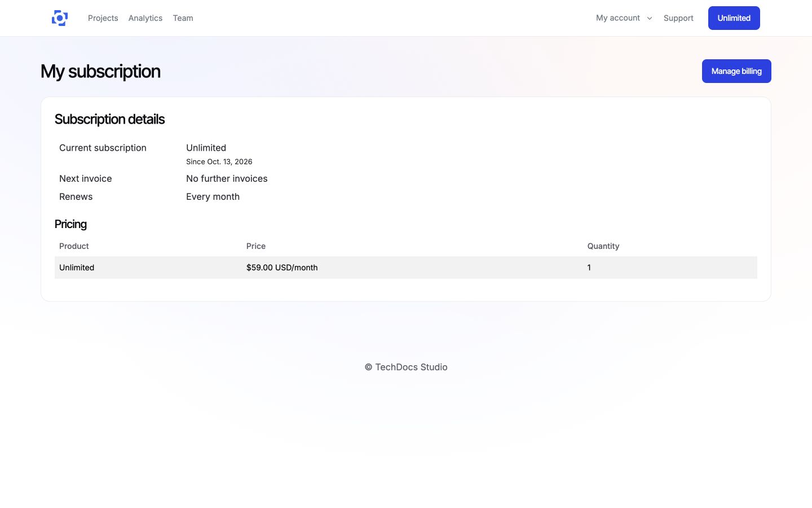
Task: Open the Projects page
Action: (103, 18)
